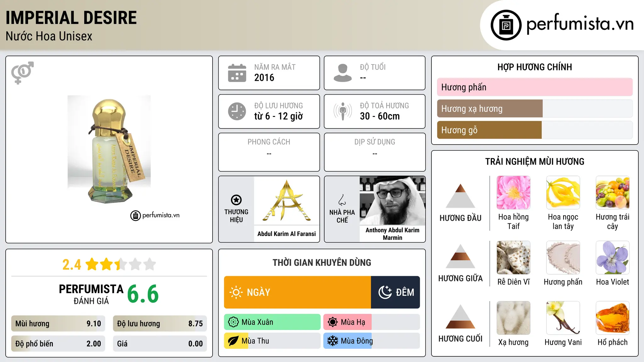Viewport: 644px width, 362px height.
Task: Click the Hương Giữa pyramid icon
Action: tap(460, 256)
